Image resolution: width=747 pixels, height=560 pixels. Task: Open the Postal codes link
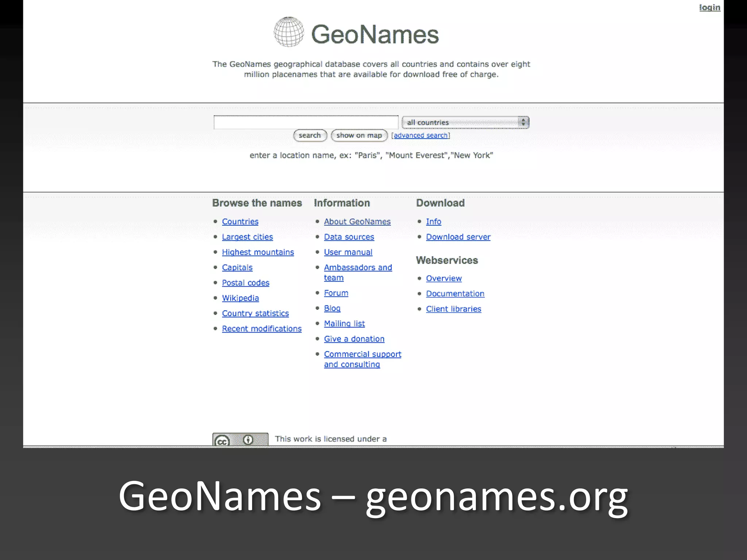245,283
